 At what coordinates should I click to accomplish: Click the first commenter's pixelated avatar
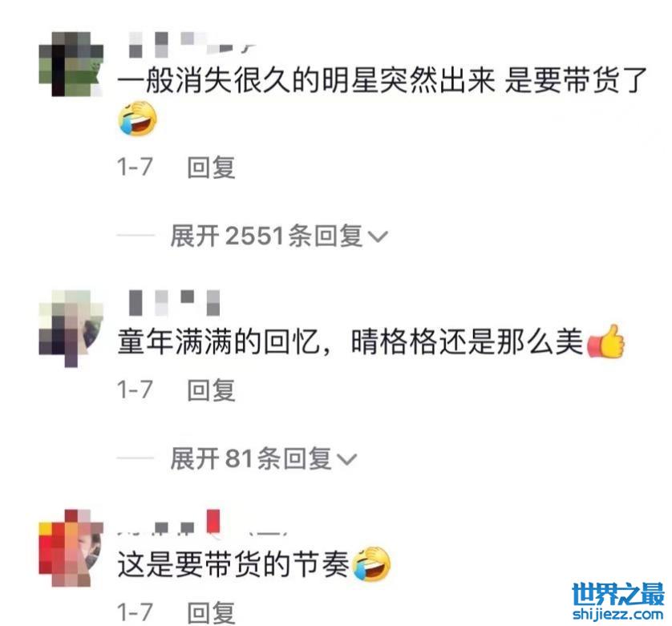[x=71, y=64]
